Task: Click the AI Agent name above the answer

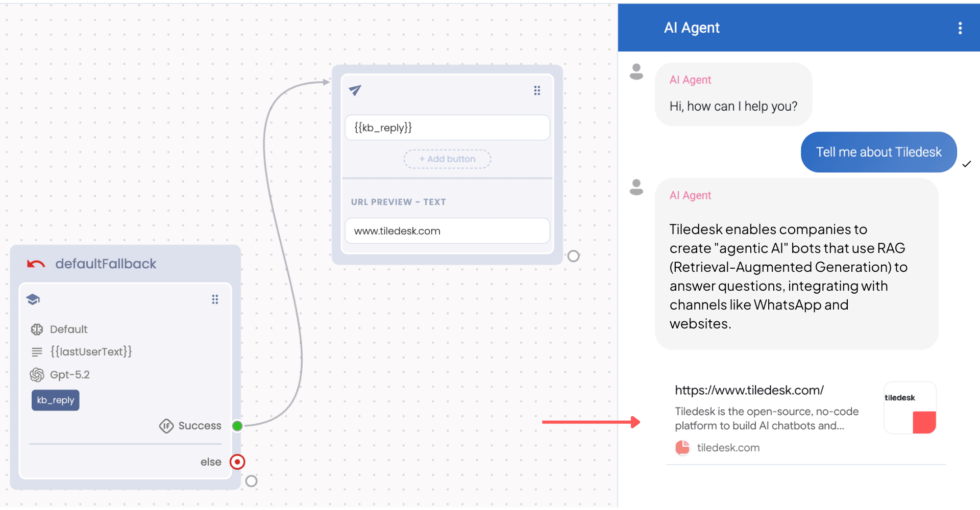Action: [690, 196]
